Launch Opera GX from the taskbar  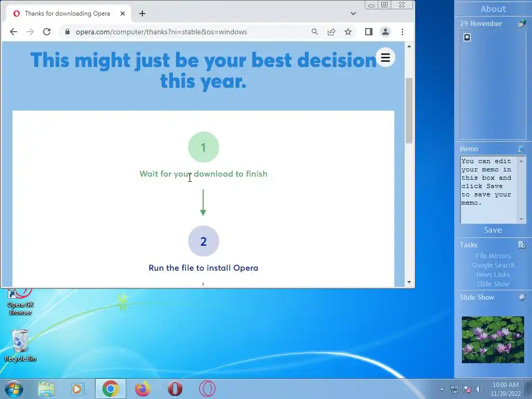tap(207, 389)
